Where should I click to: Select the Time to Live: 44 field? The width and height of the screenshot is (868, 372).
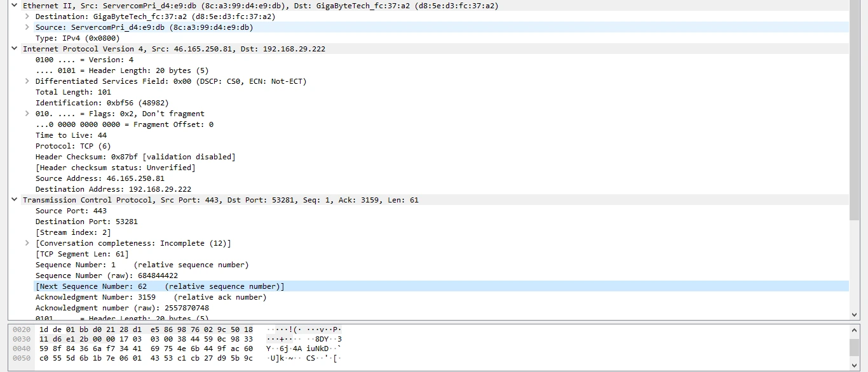click(71, 135)
